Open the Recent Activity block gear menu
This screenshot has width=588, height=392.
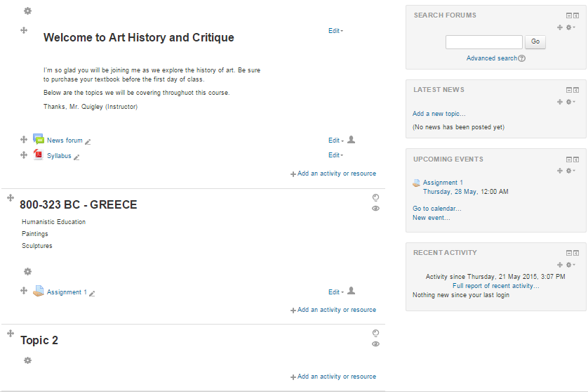pyautogui.click(x=570, y=265)
